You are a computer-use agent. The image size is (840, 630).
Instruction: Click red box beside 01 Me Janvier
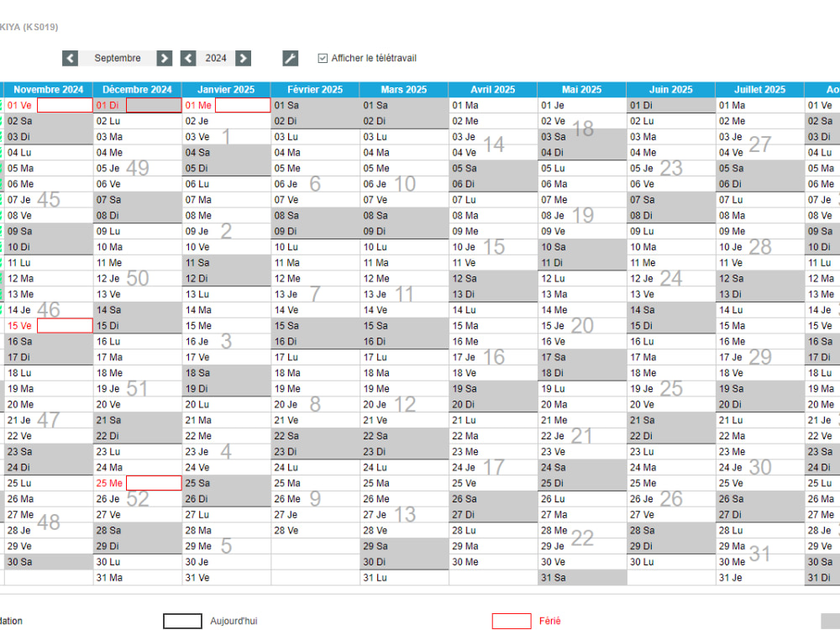[x=243, y=106]
